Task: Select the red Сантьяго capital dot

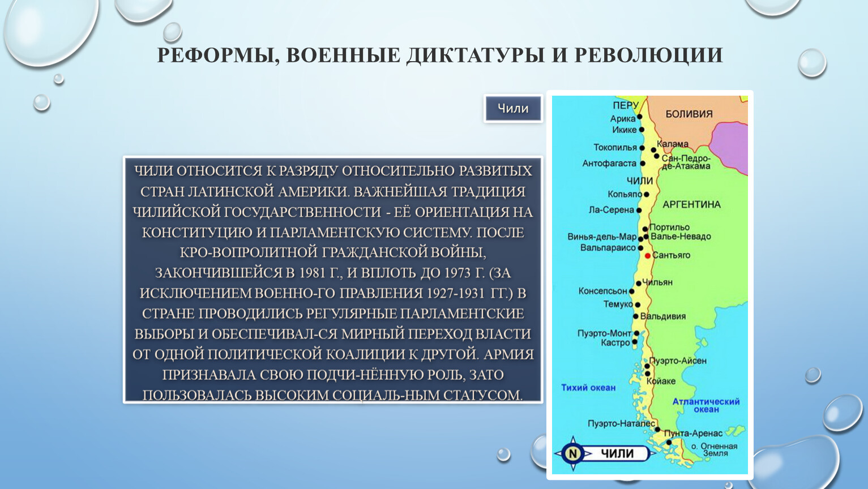Action: [x=648, y=256]
